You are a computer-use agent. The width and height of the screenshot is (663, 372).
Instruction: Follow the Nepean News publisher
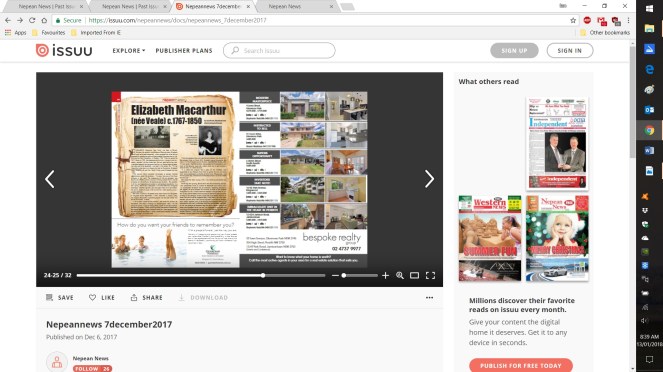click(92, 369)
